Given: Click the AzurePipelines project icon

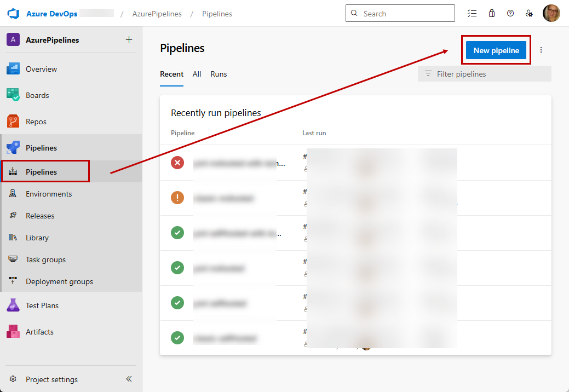Looking at the screenshot, I should click(13, 40).
